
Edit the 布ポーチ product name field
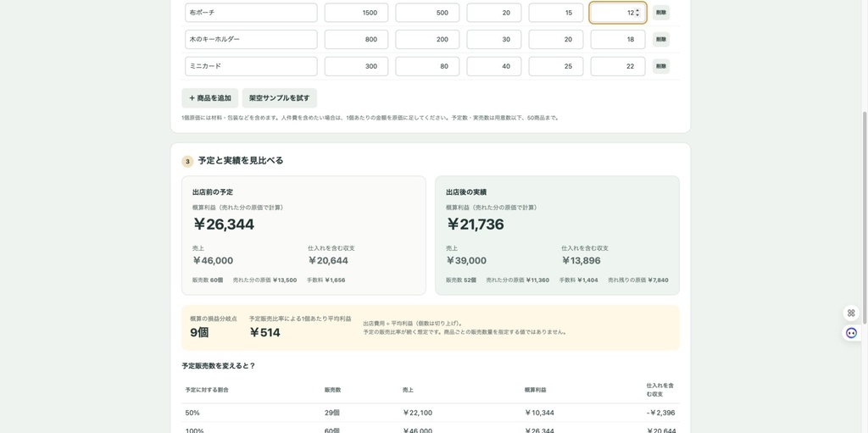251,13
